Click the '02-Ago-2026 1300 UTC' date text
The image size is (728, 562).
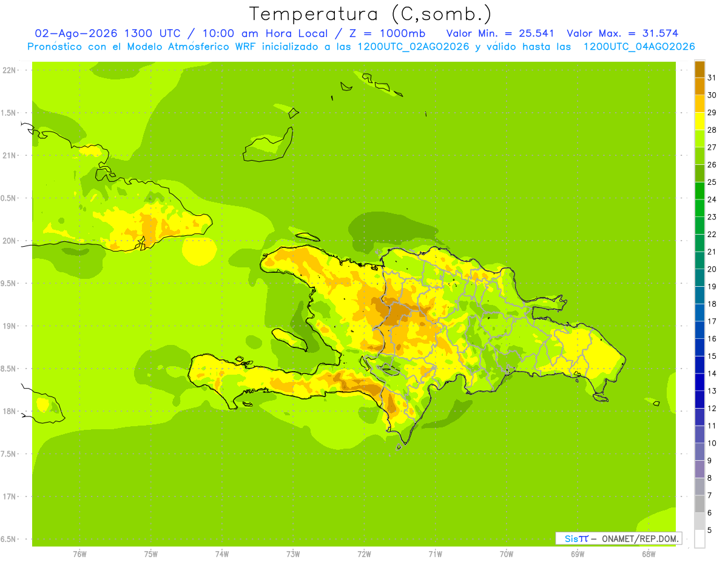pos(108,33)
